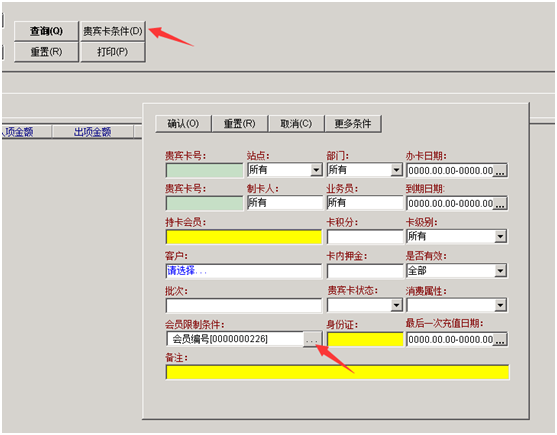Open date picker for 办卡日期
Image resolution: width=557 pixels, height=435 pixels.
pyautogui.click(x=500, y=171)
